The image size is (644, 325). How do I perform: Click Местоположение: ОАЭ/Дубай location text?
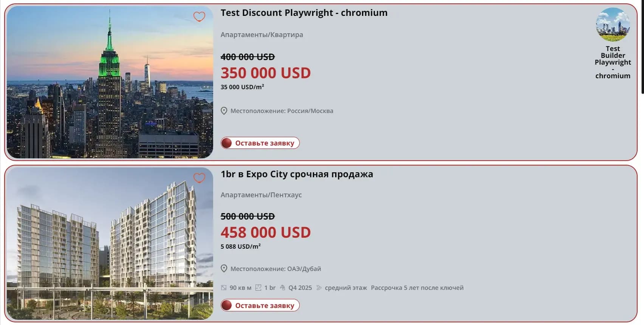click(x=276, y=269)
